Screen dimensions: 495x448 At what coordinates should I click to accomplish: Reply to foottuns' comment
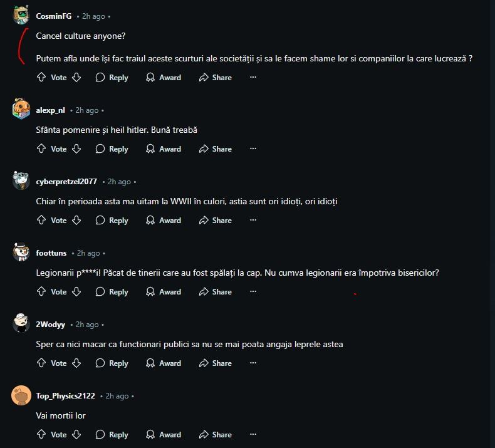pos(112,292)
